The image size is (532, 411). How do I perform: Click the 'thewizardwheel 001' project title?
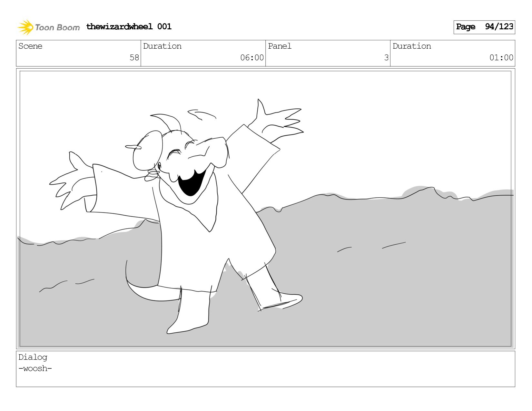pos(129,27)
